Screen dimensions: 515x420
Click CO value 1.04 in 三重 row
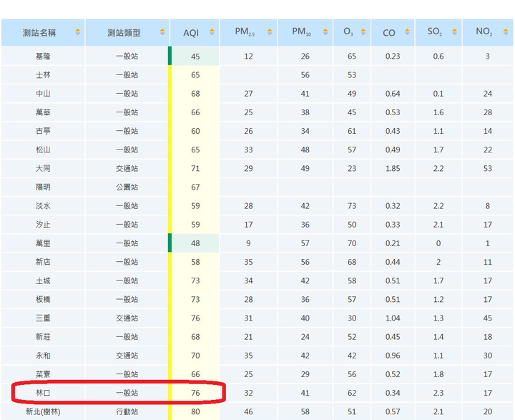[x=393, y=318]
